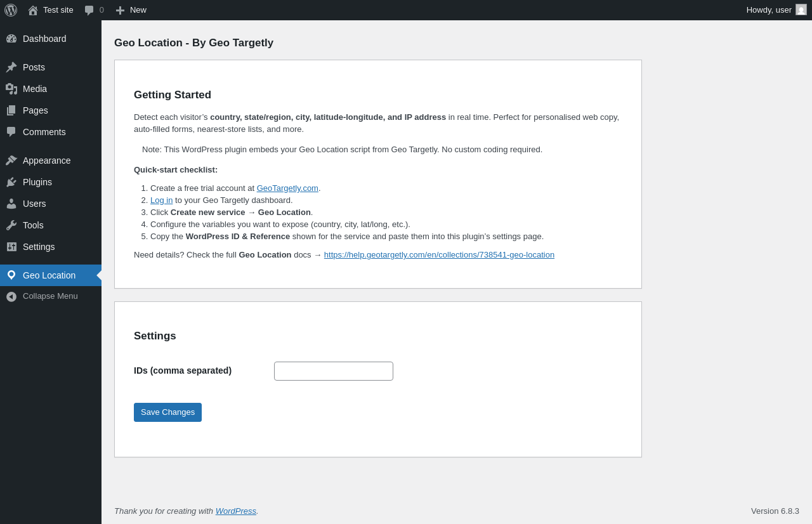Go to the Media library menu

[x=51, y=89]
